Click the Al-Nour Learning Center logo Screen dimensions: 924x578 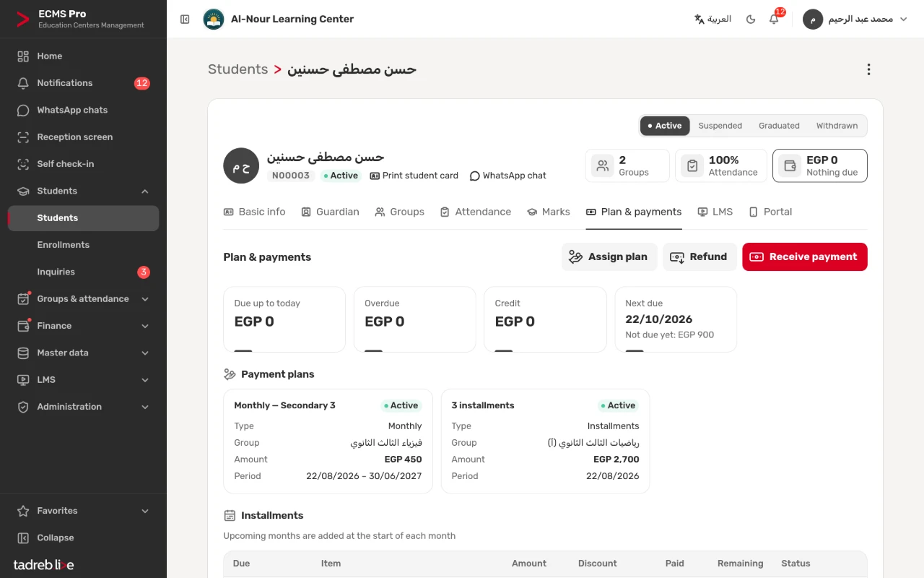click(214, 20)
